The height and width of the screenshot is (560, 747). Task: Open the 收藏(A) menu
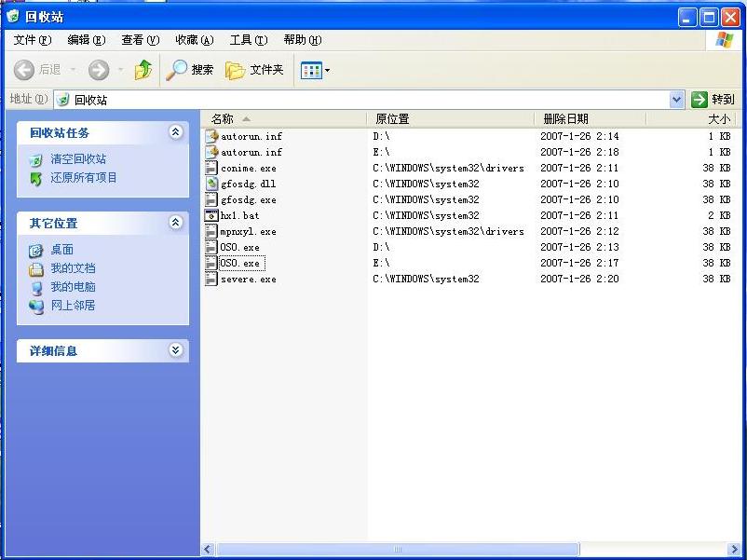195,40
